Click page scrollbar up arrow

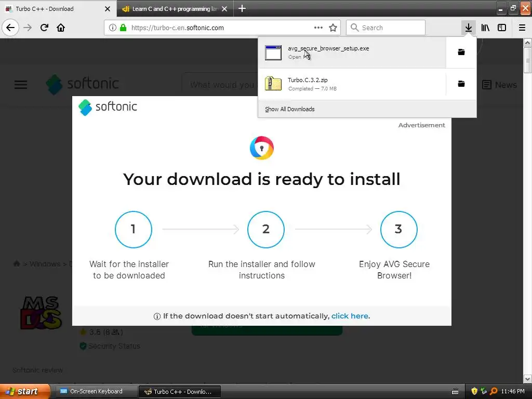tap(527, 43)
